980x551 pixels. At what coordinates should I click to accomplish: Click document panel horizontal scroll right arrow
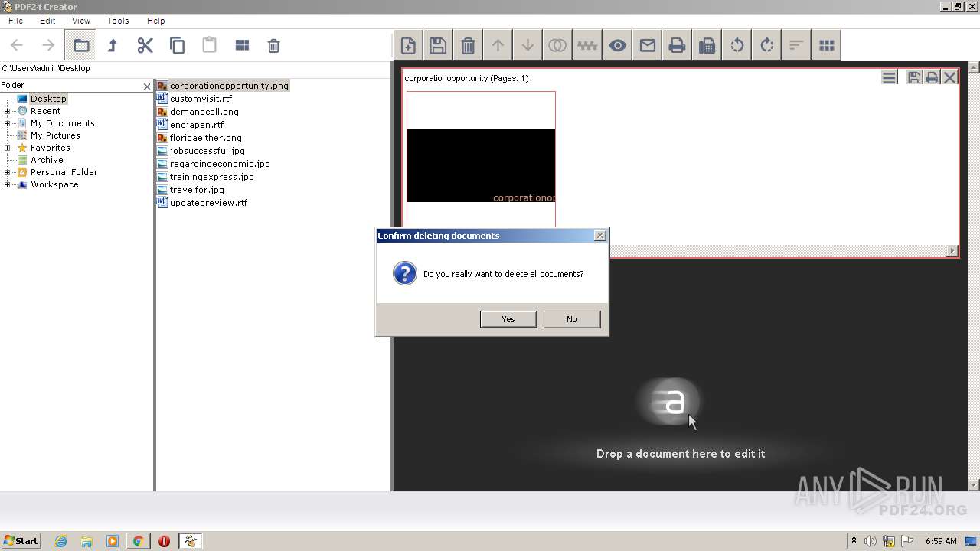[x=952, y=250]
